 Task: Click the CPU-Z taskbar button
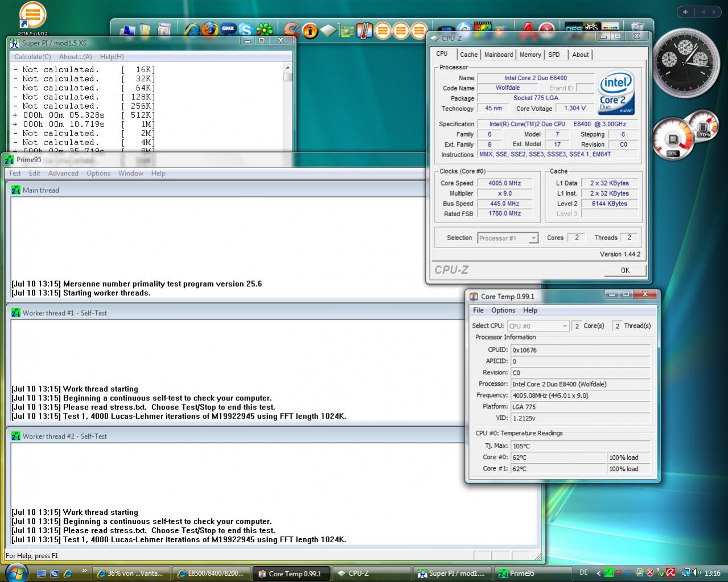[x=372, y=573]
